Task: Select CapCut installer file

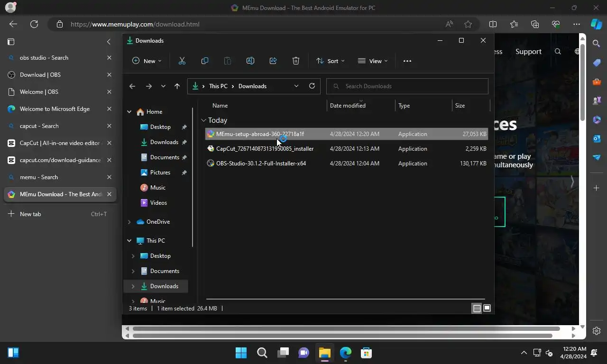Action: 346,149
